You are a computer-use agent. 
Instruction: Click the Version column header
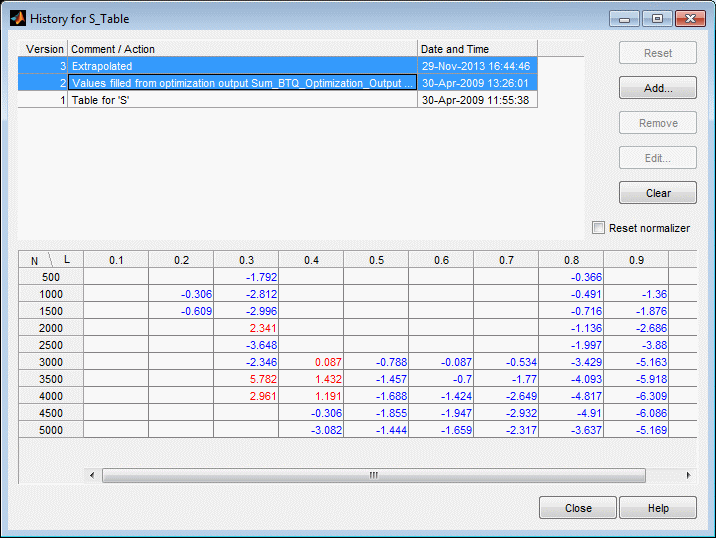point(43,49)
